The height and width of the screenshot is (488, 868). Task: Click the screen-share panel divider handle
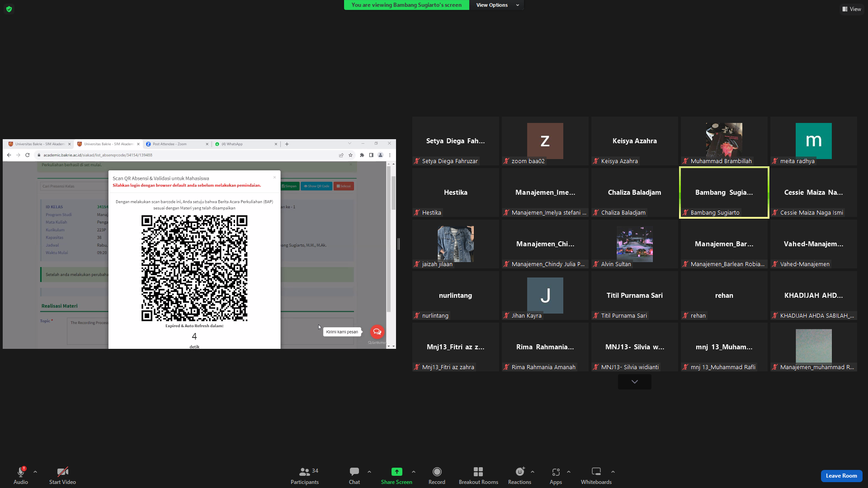[x=399, y=244]
